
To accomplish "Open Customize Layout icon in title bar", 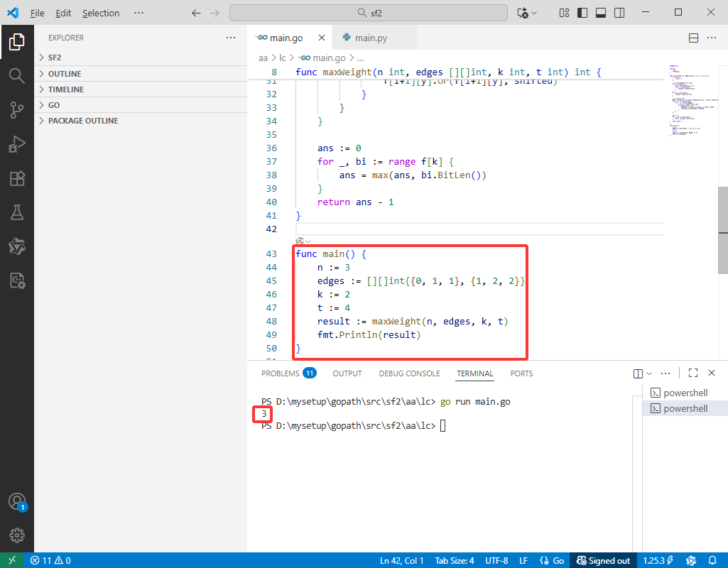I will [x=564, y=13].
